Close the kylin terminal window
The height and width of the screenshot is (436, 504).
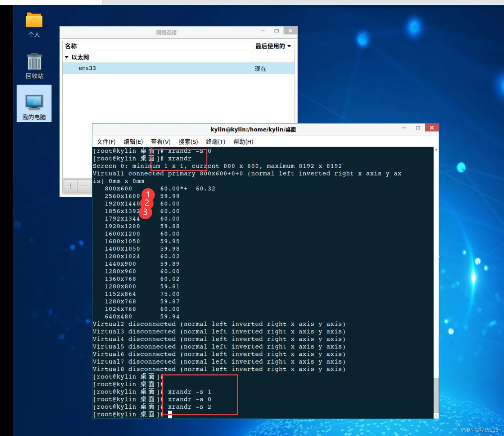point(432,127)
